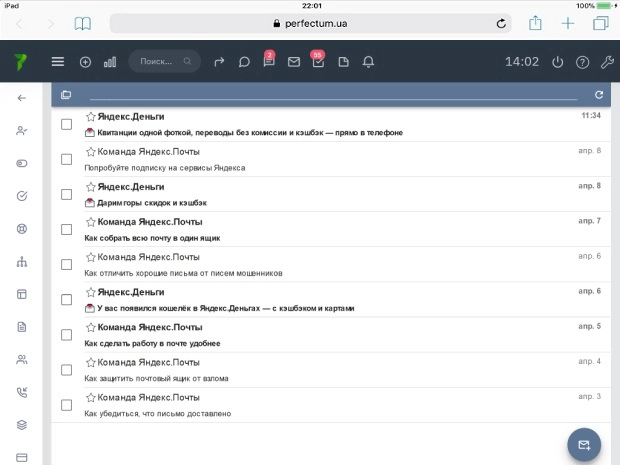Tap the Safari share button
The height and width of the screenshot is (465, 620).
coord(536,23)
